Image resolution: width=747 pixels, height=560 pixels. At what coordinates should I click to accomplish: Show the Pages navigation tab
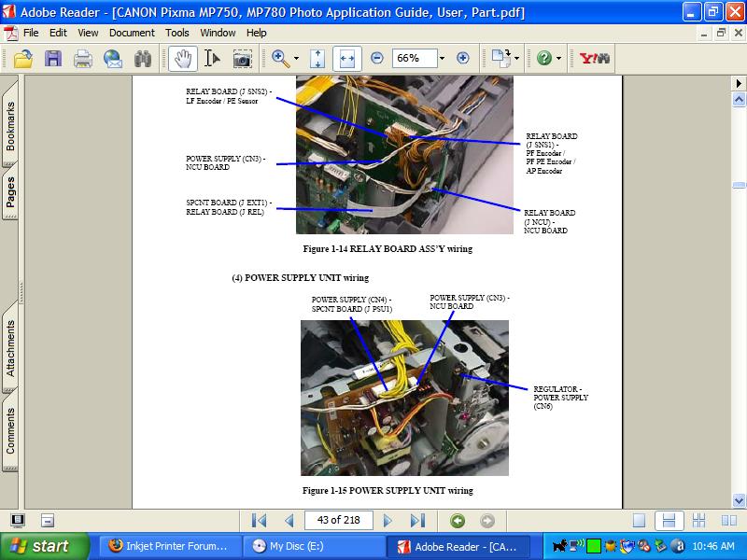[x=10, y=192]
